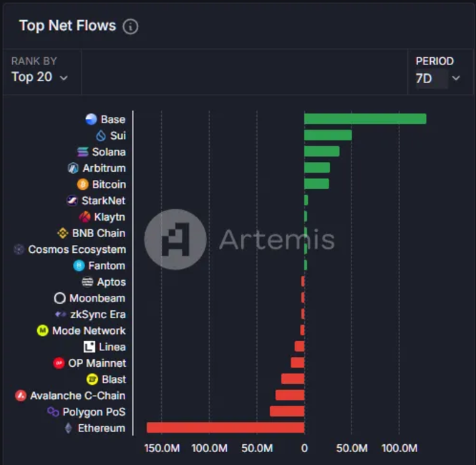The image size is (476, 465).
Task: Click the Ethereum diamond icon
Action: point(69,428)
